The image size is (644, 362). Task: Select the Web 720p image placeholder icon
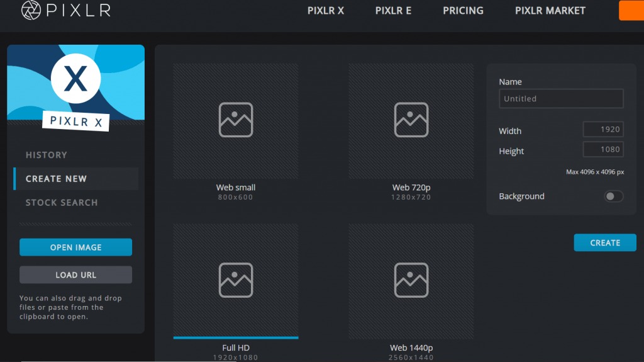411,120
